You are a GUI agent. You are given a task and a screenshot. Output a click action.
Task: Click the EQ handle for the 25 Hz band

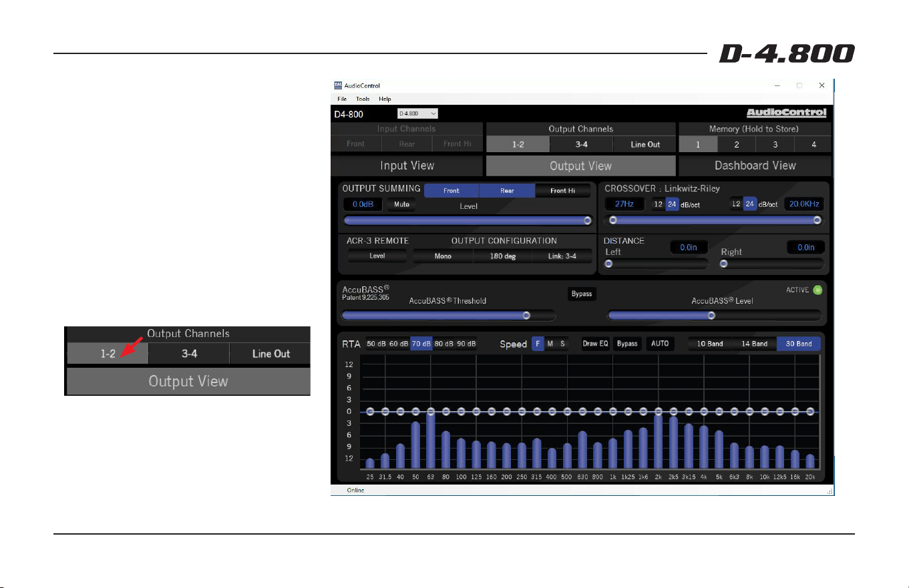tap(370, 411)
